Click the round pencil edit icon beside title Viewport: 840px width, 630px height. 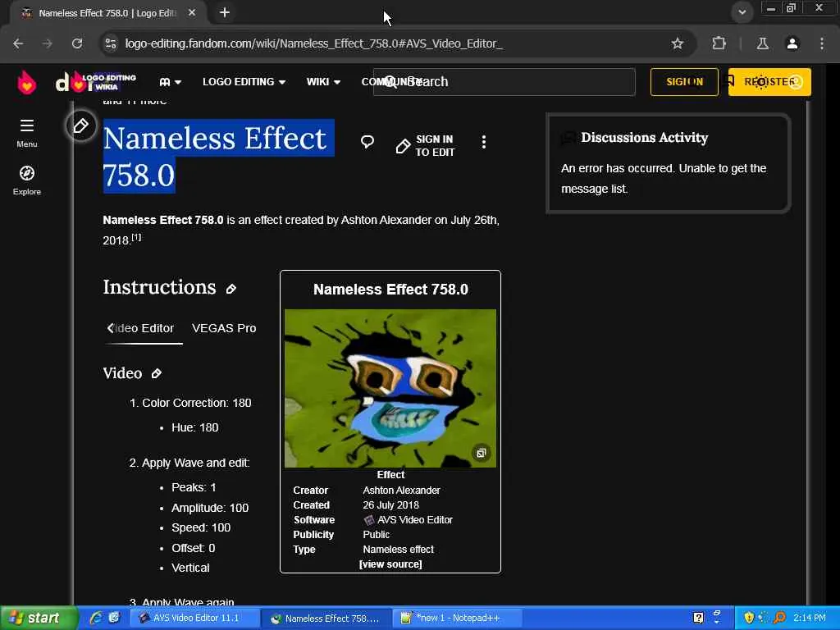(x=81, y=126)
